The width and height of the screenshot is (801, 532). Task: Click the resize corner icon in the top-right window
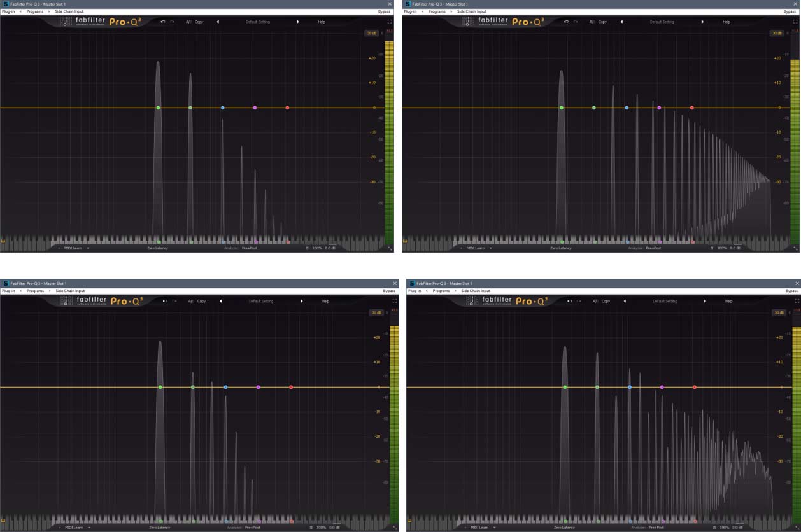pyautogui.click(x=796, y=249)
